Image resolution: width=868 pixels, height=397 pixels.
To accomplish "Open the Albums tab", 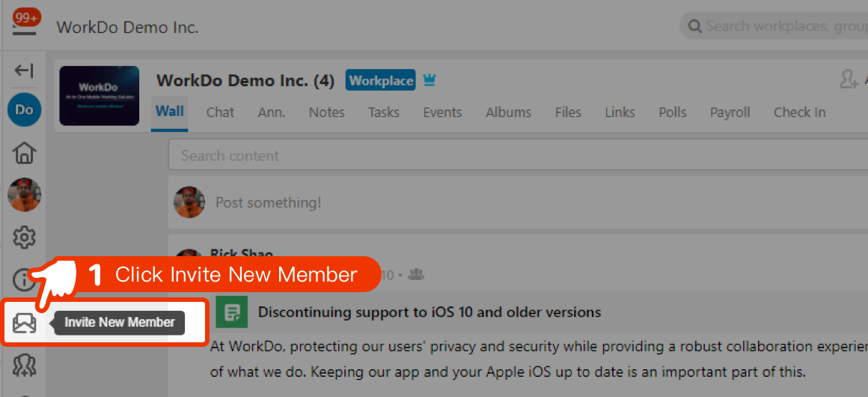I will (508, 112).
